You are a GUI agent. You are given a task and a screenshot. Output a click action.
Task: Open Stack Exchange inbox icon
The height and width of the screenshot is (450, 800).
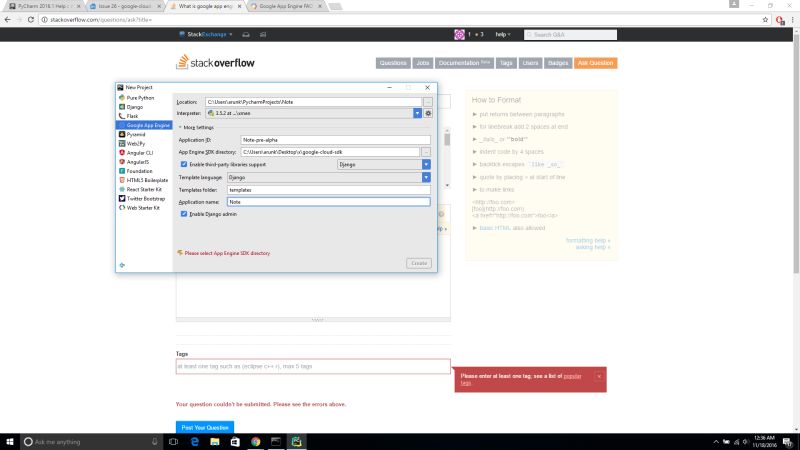pos(246,35)
